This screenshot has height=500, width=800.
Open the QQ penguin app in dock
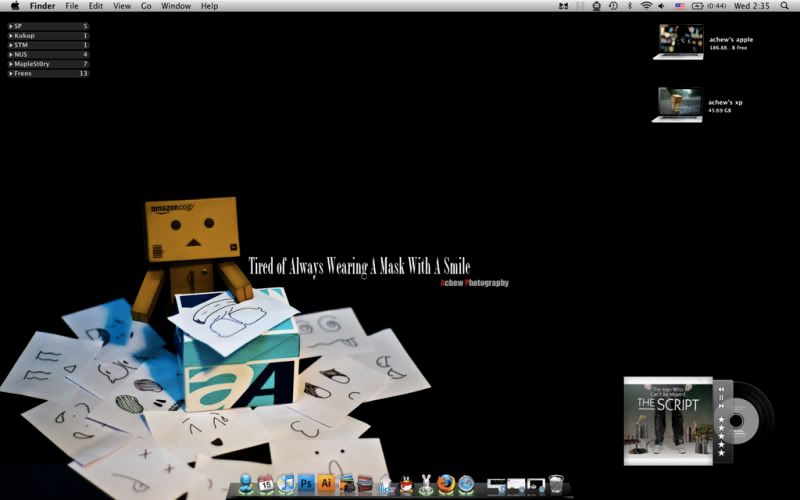406,484
